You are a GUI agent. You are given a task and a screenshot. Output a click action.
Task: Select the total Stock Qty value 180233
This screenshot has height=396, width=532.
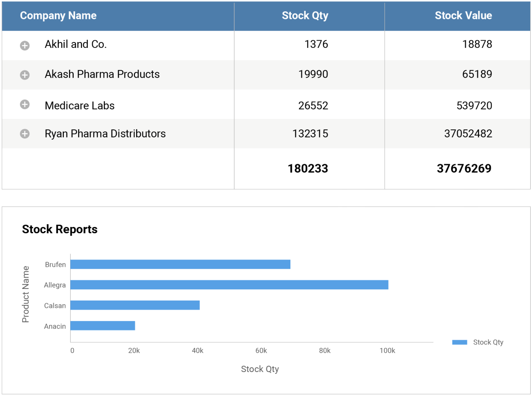coord(309,168)
